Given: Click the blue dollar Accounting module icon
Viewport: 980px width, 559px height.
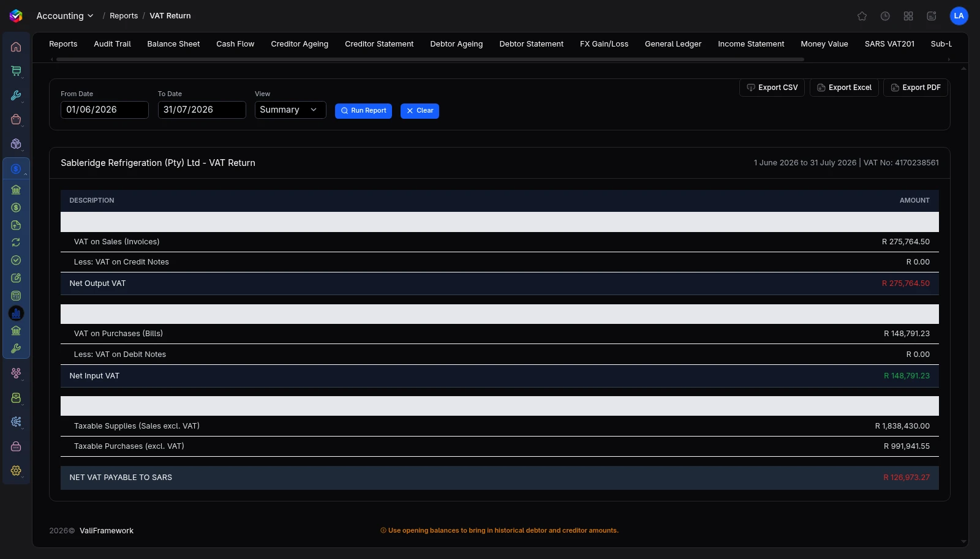Looking at the screenshot, I should (16, 168).
